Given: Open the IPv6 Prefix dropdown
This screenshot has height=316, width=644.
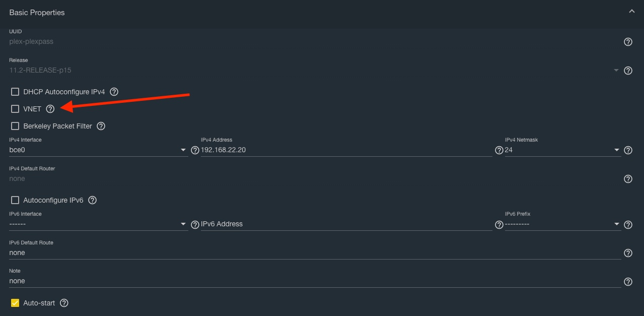Looking at the screenshot, I should [562, 224].
